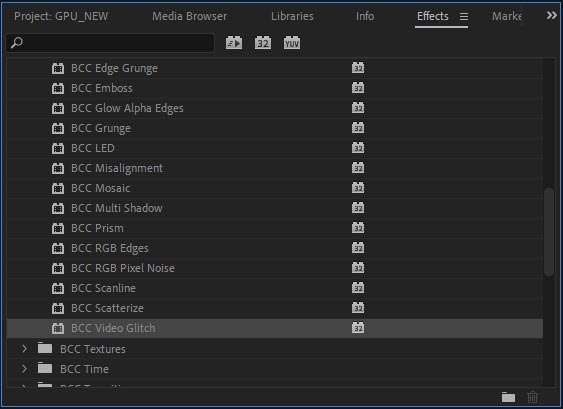Click effect icon beside BCC Scanline
Screen dimensions: 563x409
(x=58, y=288)
